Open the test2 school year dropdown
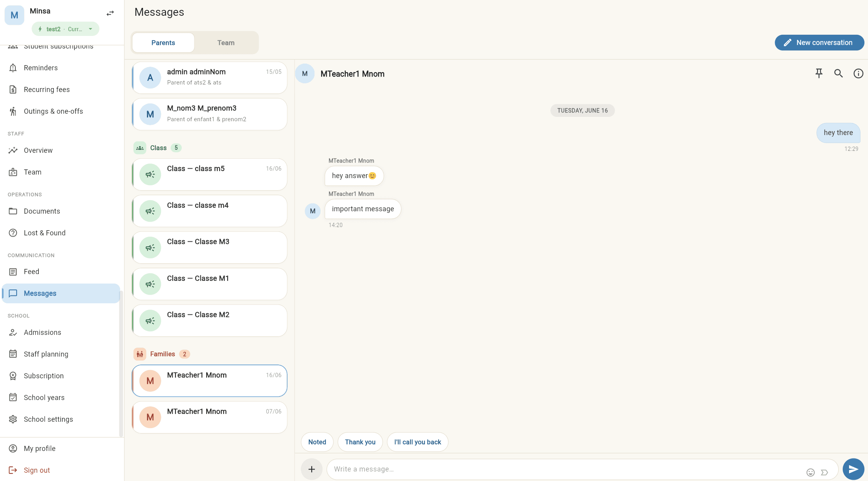Viewport: 868px width, 481px height. coord(66,29)
